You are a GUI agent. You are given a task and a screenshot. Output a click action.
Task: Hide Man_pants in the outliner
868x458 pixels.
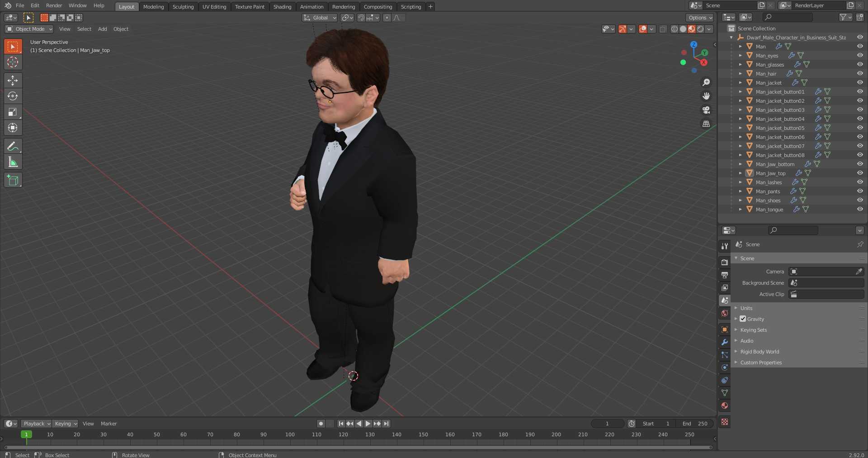(x=860, y=191)
